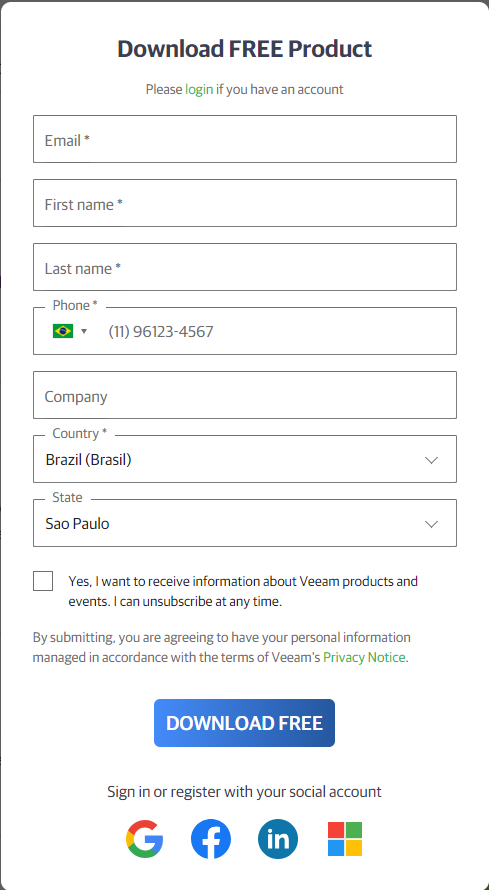Viewport: 489px width, 890px height.
Task: Click the phone number input field
Action: coord(278,331)
